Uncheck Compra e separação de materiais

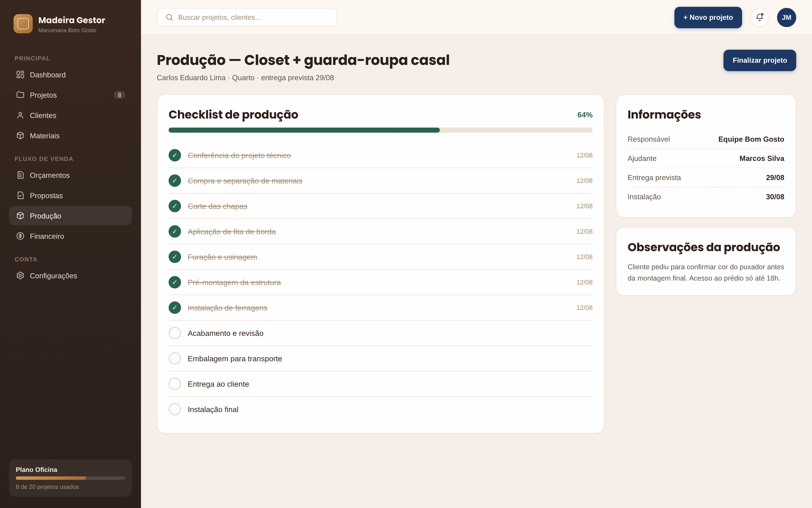pos(175,181)
